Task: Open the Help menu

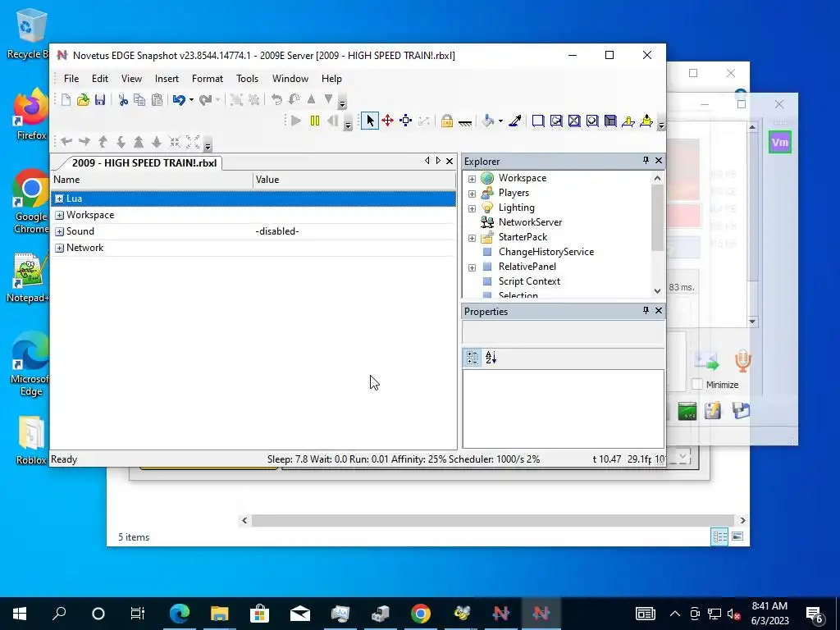Action: coord(331,78)
